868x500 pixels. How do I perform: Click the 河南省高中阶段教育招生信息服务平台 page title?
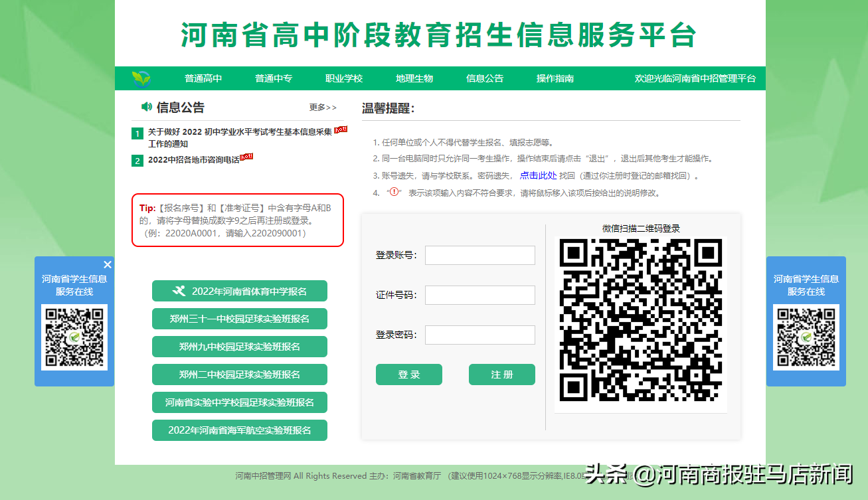438,35
